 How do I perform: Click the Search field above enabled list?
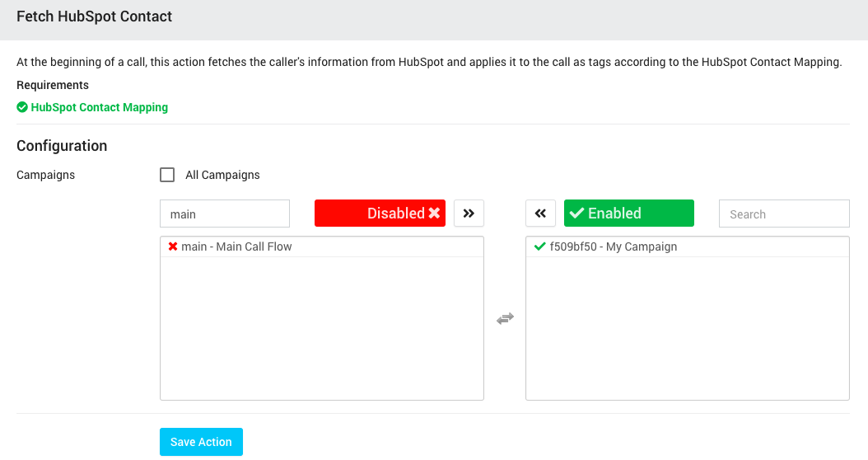783,214
